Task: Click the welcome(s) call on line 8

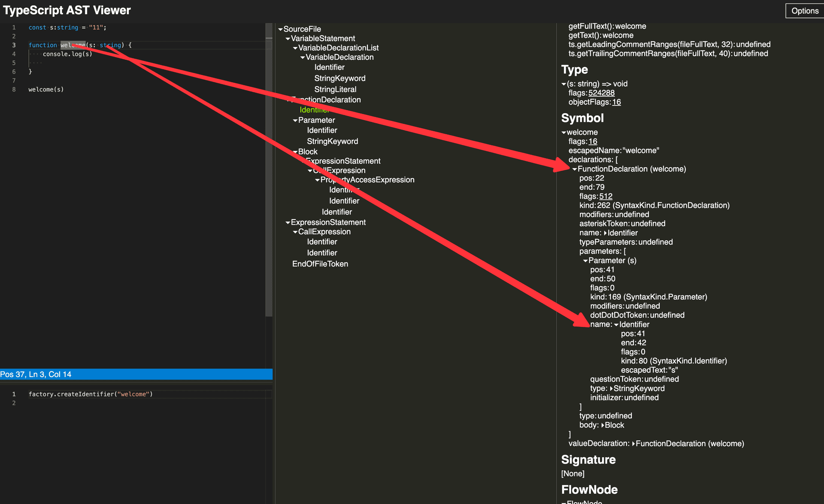Action: tap(46, 90)
